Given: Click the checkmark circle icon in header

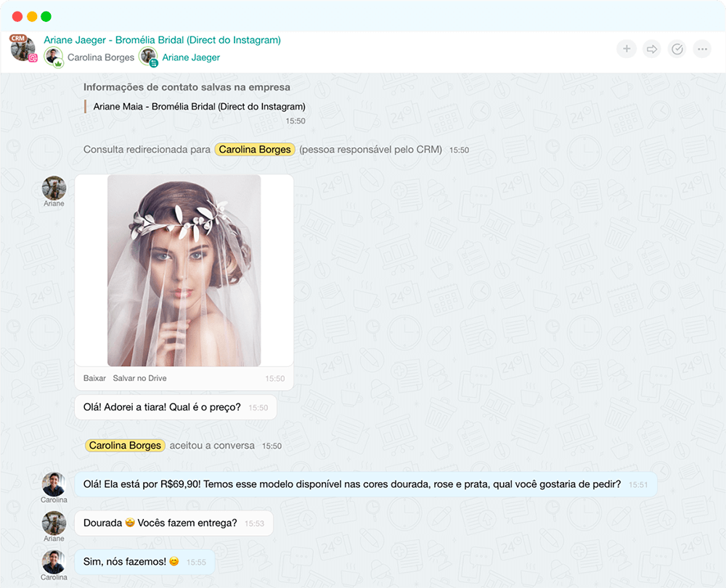Looking at the screenshot, I should click(677, 49).
